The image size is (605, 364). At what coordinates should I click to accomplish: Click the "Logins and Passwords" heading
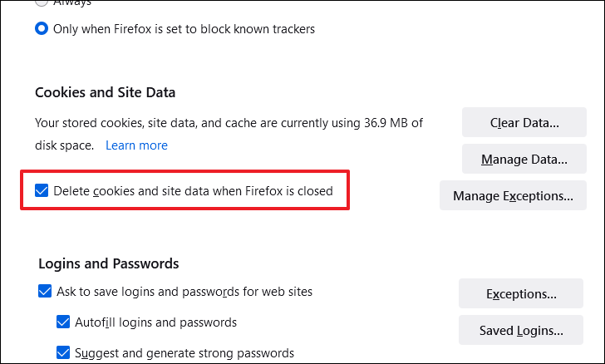click(108, 264)
